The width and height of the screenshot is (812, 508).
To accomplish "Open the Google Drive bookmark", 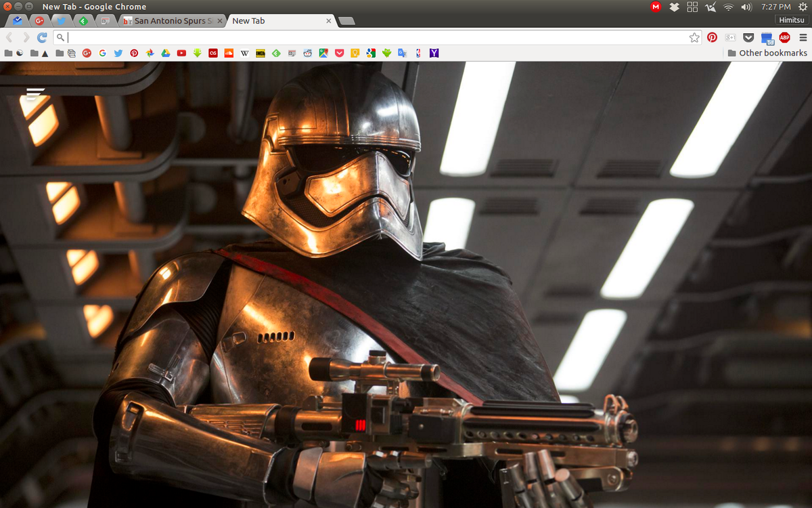I will click(166, 53).
